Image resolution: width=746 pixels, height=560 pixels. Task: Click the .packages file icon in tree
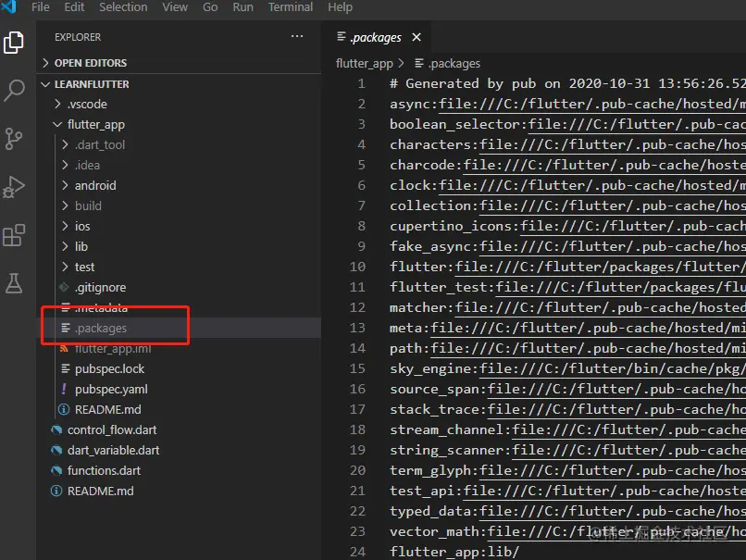pos(65,328)
